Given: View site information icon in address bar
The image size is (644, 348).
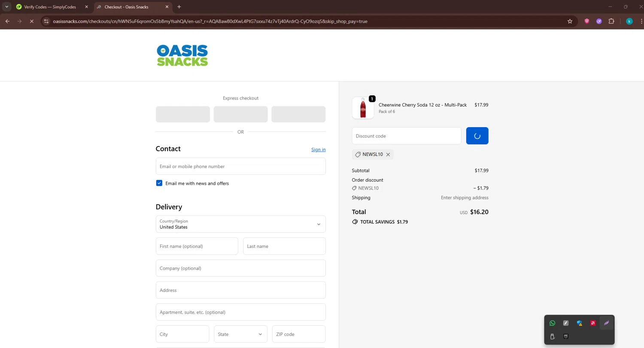Looking at the screenshot, I should click(47, 21).
